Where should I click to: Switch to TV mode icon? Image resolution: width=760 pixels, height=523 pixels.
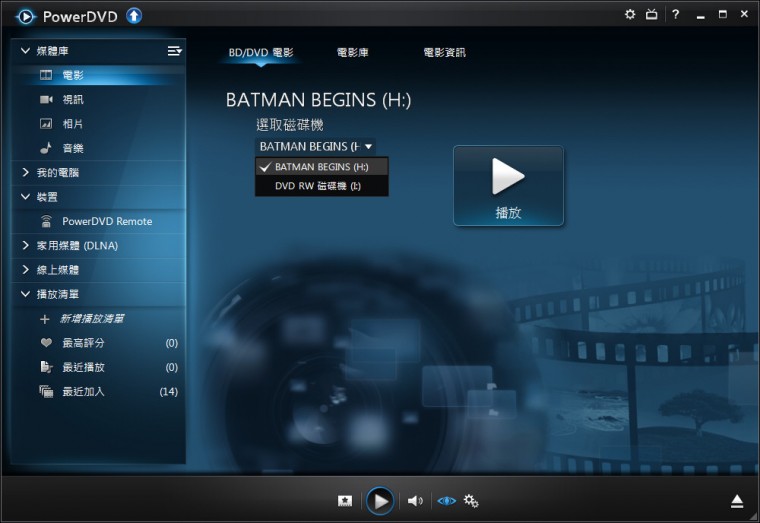click(x=652, y=14)
